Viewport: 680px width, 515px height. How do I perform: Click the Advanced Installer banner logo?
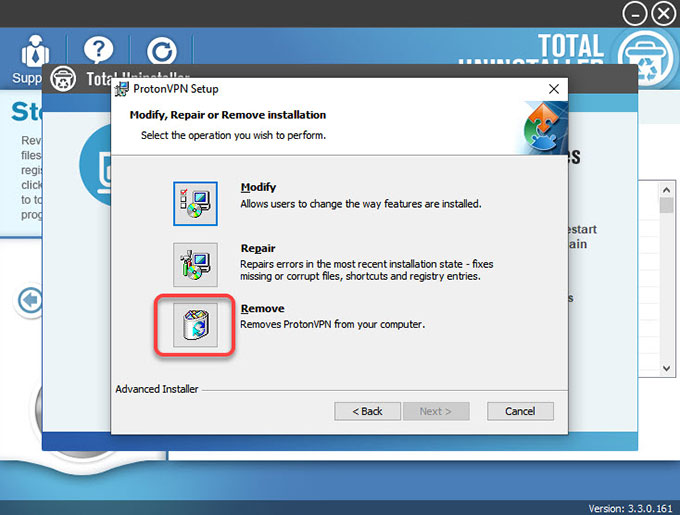pyautogui.click(x=544, y=127)
